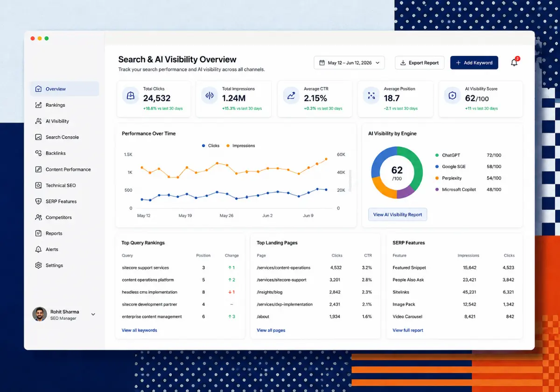Open notifications bell with red badge
The image size is (560, 392).
[514, 62]
